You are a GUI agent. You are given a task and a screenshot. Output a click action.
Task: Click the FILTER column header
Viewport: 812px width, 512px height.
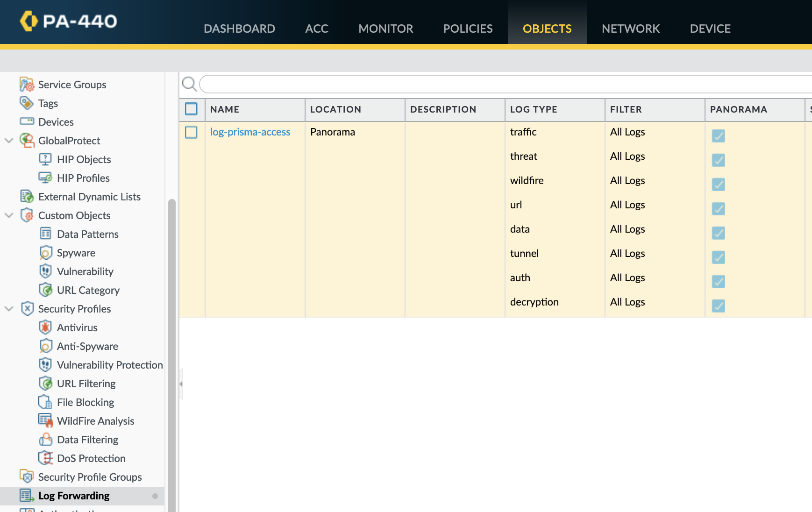(x=655, y=109)
